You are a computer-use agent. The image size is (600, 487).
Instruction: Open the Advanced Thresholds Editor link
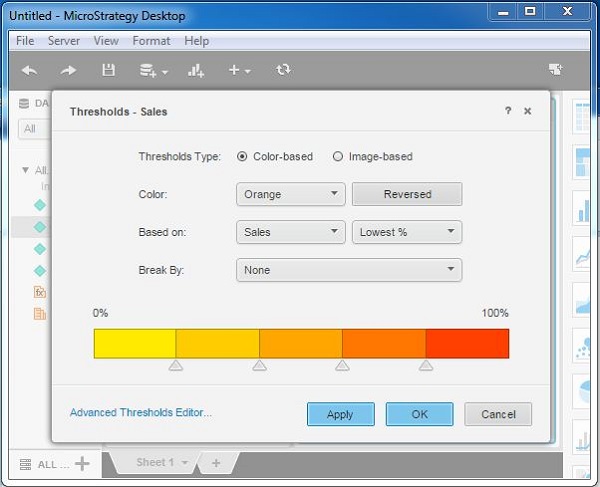tap(141, 412)
